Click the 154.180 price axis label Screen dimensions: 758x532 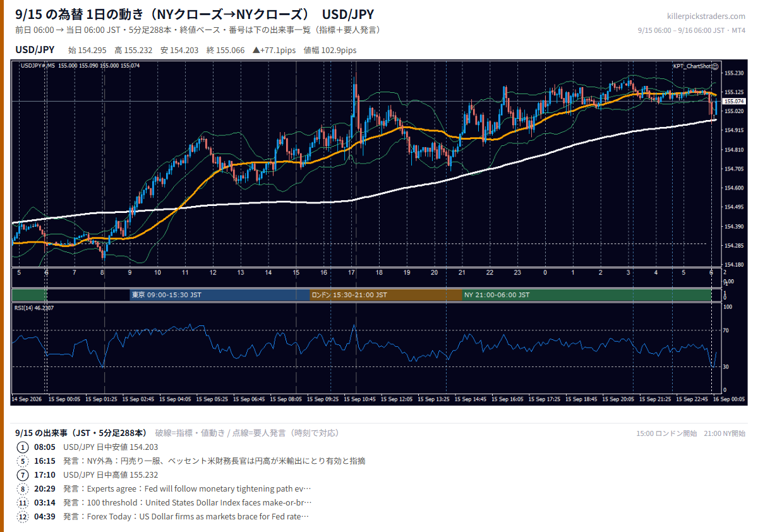coord(734,265)
